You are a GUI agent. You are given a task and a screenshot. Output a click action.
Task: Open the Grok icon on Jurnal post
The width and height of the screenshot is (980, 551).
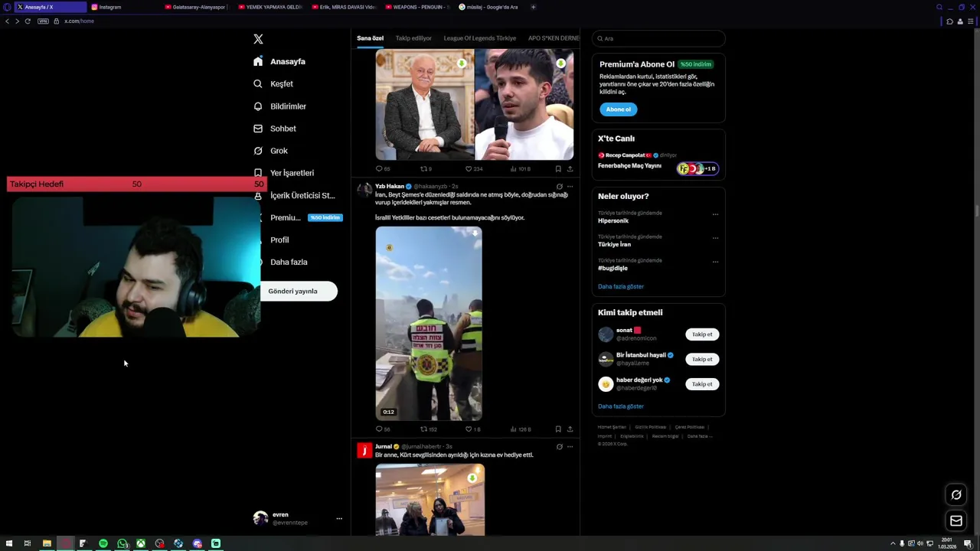pos(559,447)
